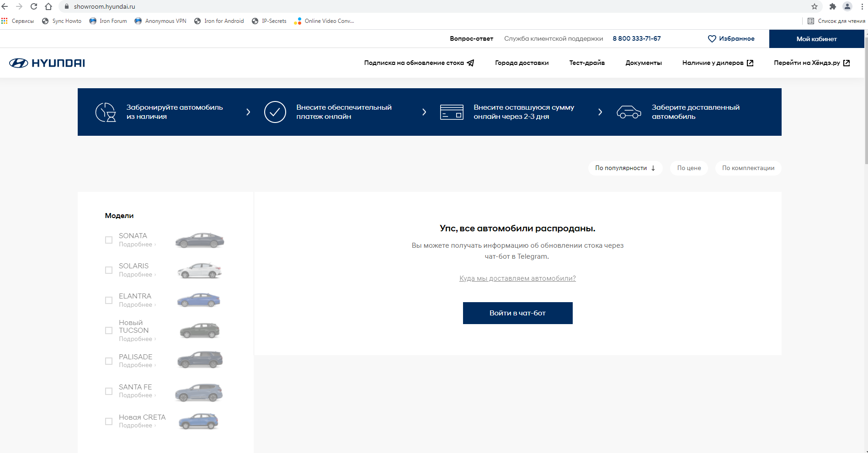
Task: Open the Chrome three-dot menu
Action: pos(862,6)
